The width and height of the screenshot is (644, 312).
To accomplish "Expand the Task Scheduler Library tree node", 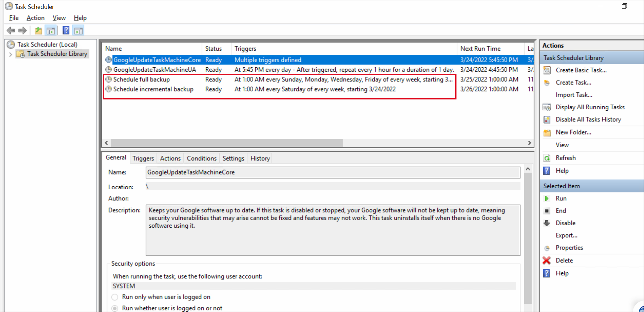I will 11,54.
